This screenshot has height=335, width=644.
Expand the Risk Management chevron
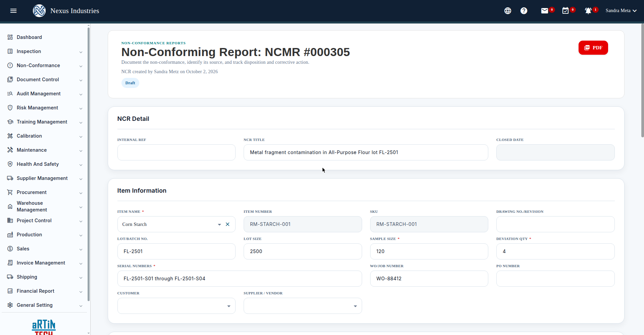point(81,108)
